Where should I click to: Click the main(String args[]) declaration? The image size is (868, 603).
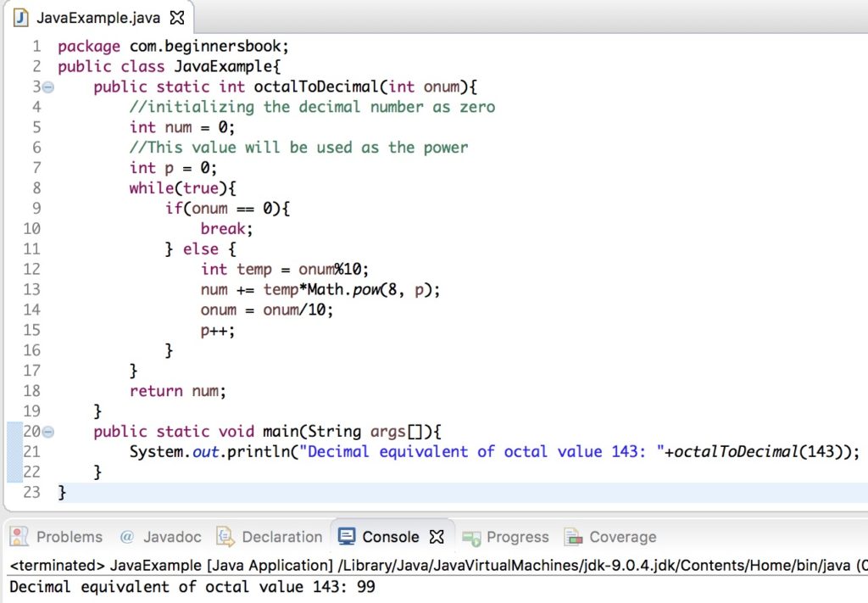click(267, 432)
